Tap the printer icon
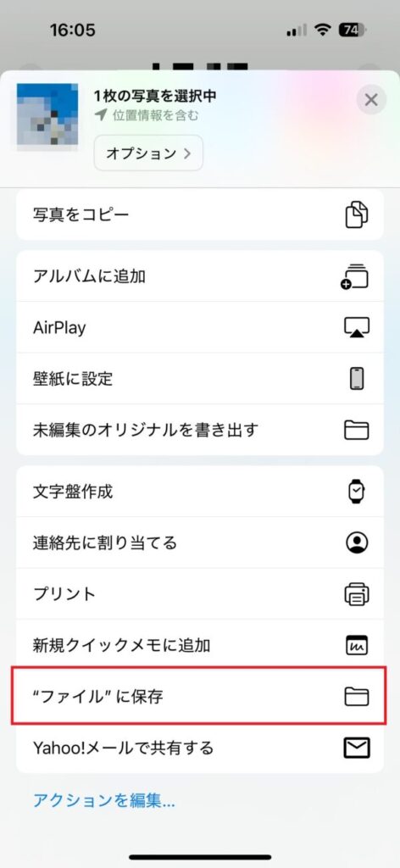400x868 pixels. 357,593
